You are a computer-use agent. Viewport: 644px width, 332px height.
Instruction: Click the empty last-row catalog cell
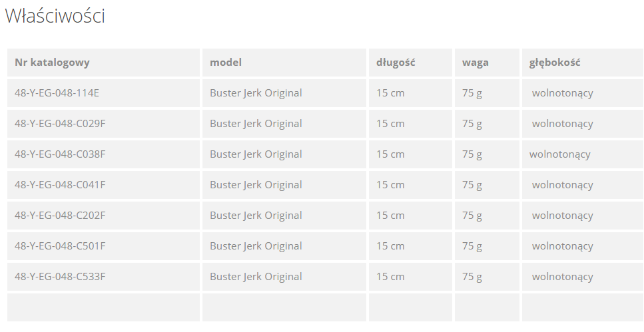tap(103, 307)
